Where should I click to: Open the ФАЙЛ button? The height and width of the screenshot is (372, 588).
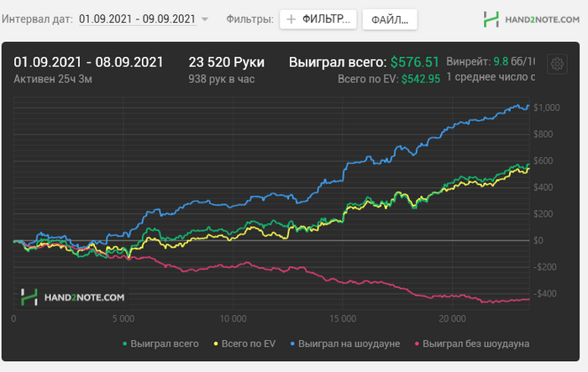pyautogui.click(x=390, y=19)
